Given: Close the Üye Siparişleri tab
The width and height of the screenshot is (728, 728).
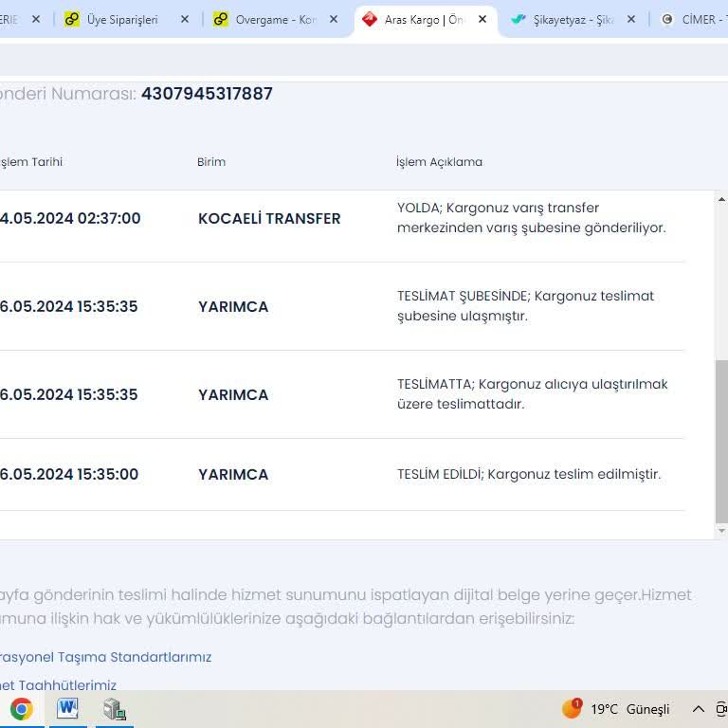Looking at the screenshot, I should pyautogui.click(x=185, y=20).
